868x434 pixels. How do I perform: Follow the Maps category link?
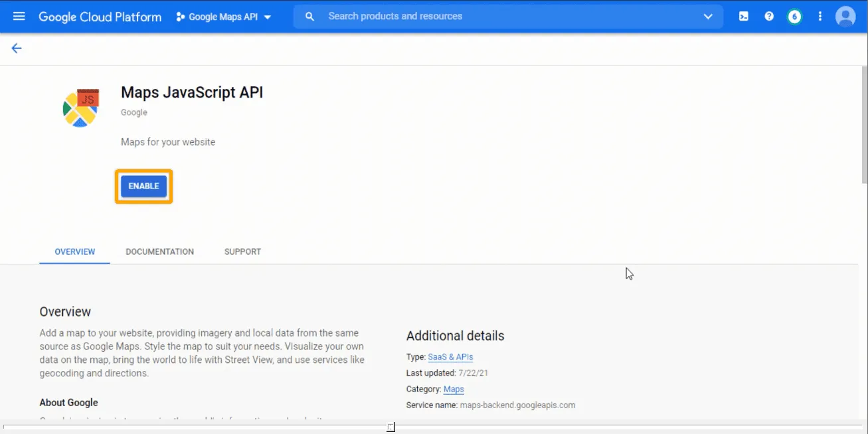(x=454, y=390)
